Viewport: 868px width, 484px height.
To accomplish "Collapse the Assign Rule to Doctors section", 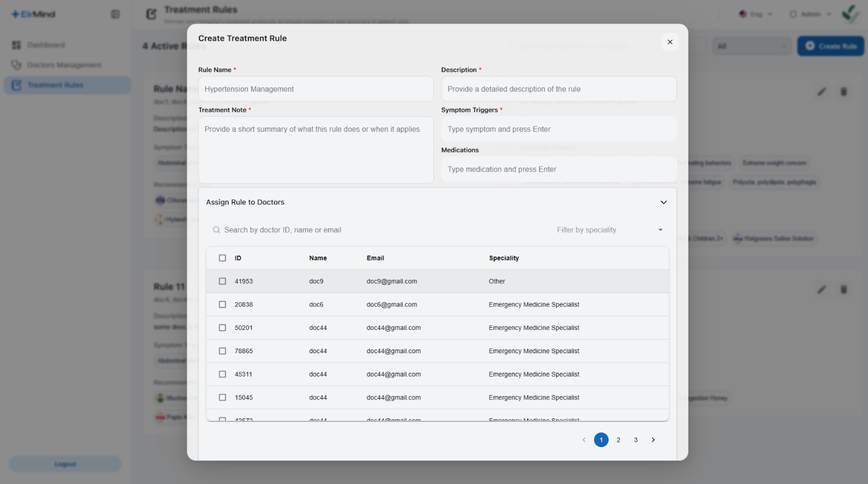I will click(x=663, y=202).
